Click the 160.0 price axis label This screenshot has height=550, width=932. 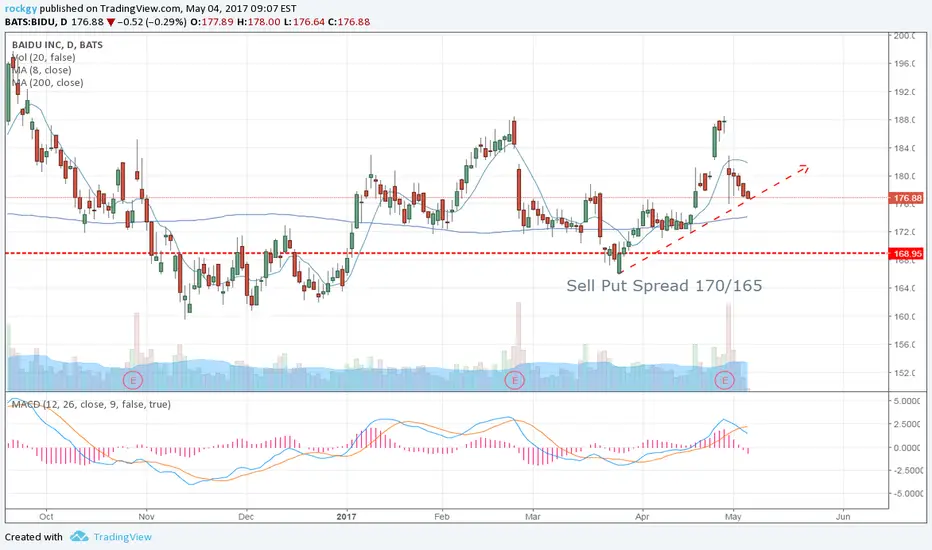[x=903, y=316]
